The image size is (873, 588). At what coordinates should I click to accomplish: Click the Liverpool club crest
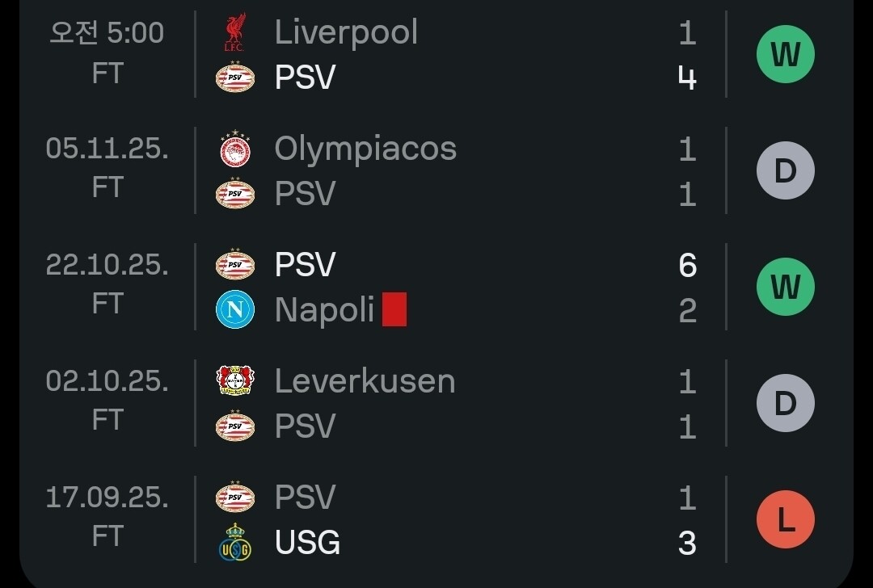tap(234, 35)
